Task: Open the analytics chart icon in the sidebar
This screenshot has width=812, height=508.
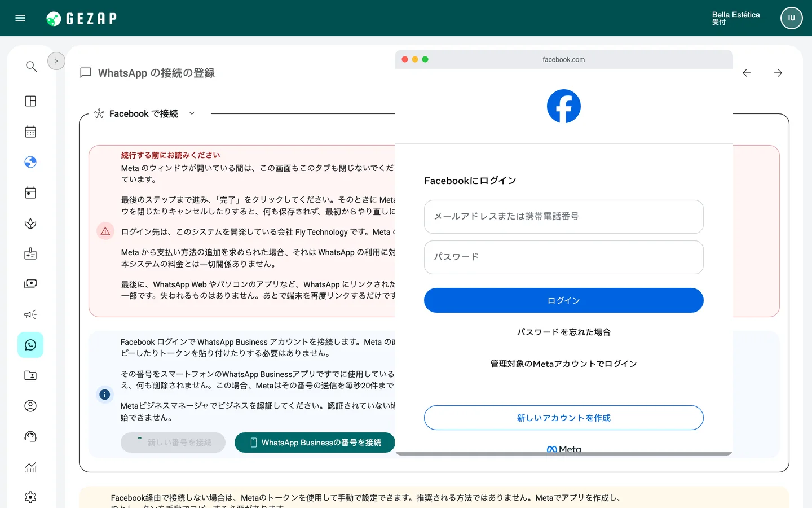Action: 30,467
